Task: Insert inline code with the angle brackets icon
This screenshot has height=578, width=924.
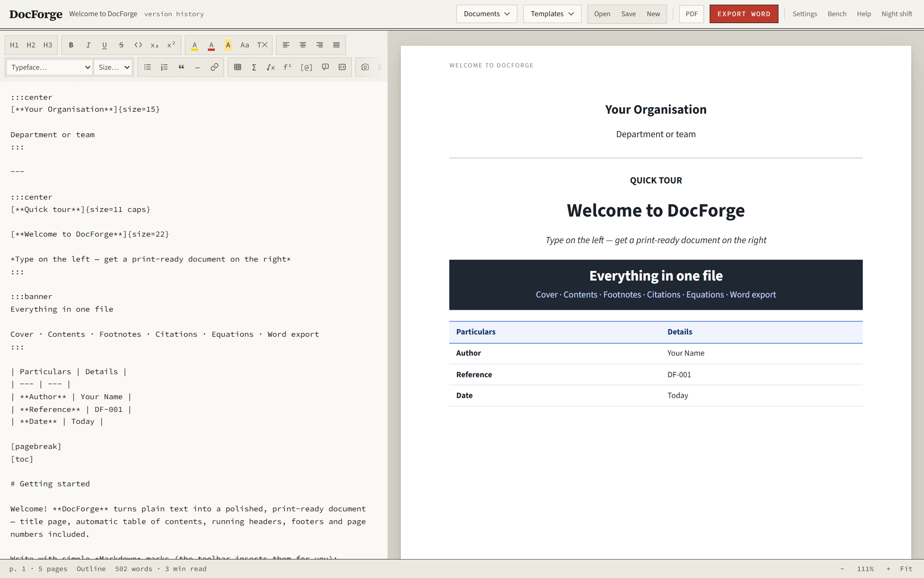Action: (138, 45)
